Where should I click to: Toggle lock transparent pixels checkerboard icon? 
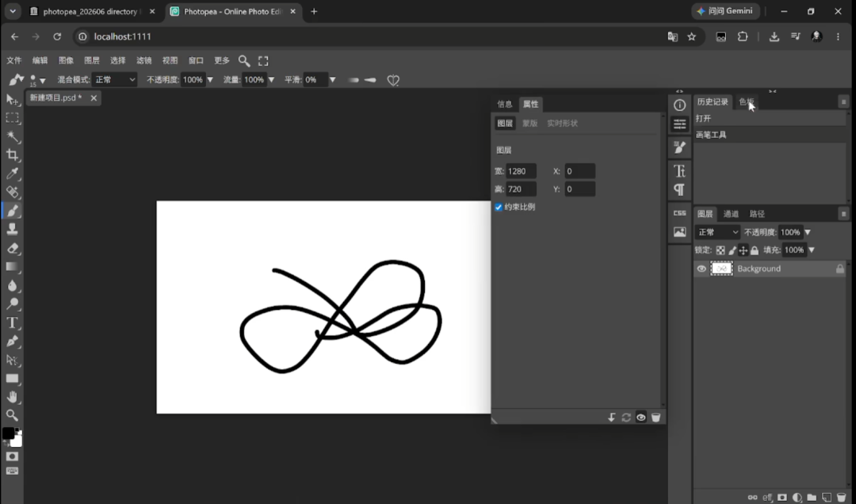(720, 250)
